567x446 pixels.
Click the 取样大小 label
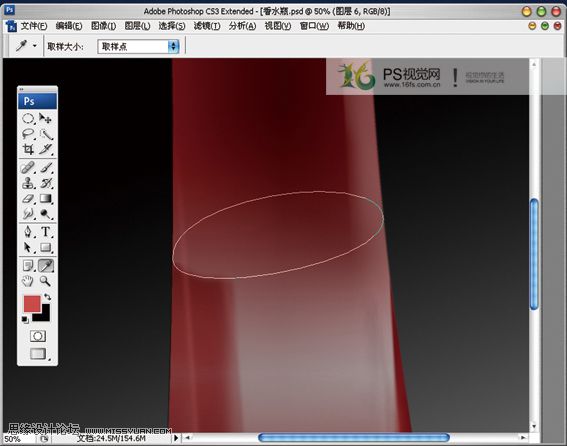pyautogui.click(x=65, y=47)
